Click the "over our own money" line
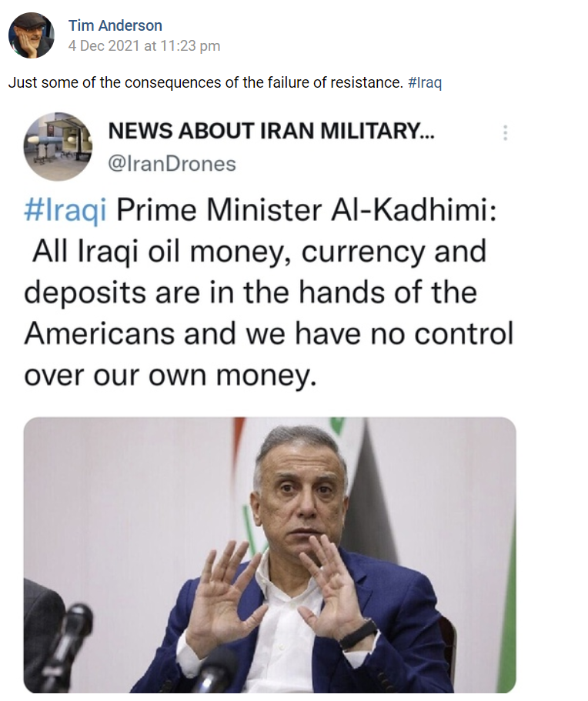Screen dimensions: 588x701 (169, 375)
